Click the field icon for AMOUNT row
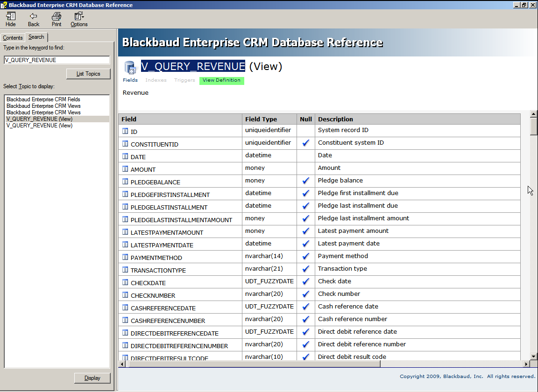538x392 pixels. coord(125,169)
